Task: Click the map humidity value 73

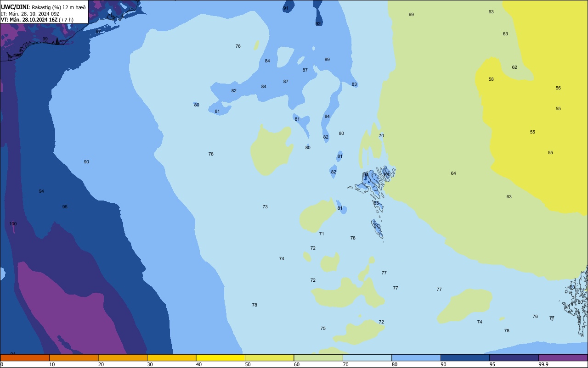Action: (265, 207)
